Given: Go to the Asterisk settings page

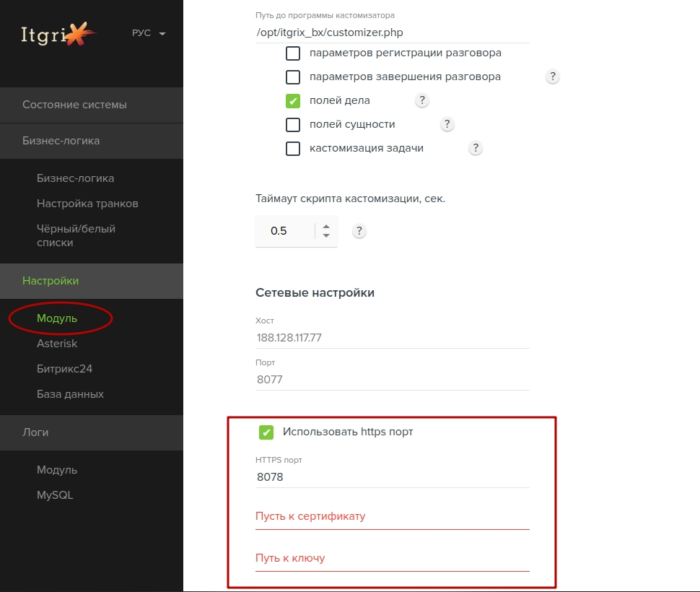Looking at the screenshot, I should coord(57,344).
